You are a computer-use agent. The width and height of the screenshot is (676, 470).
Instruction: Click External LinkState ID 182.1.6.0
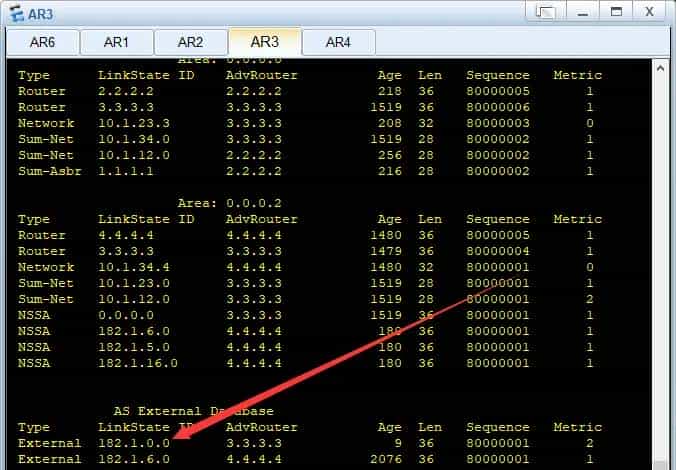(x=134, y=459)
